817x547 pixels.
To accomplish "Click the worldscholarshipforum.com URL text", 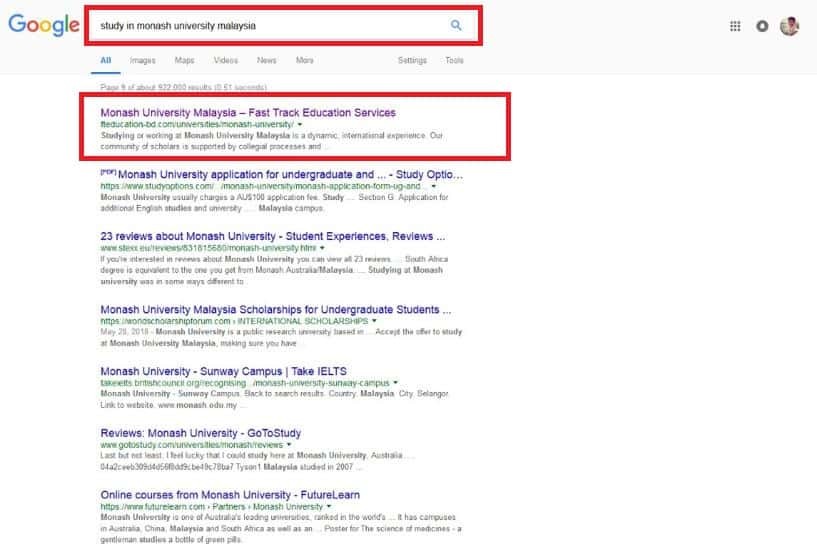I will (234, 321).
